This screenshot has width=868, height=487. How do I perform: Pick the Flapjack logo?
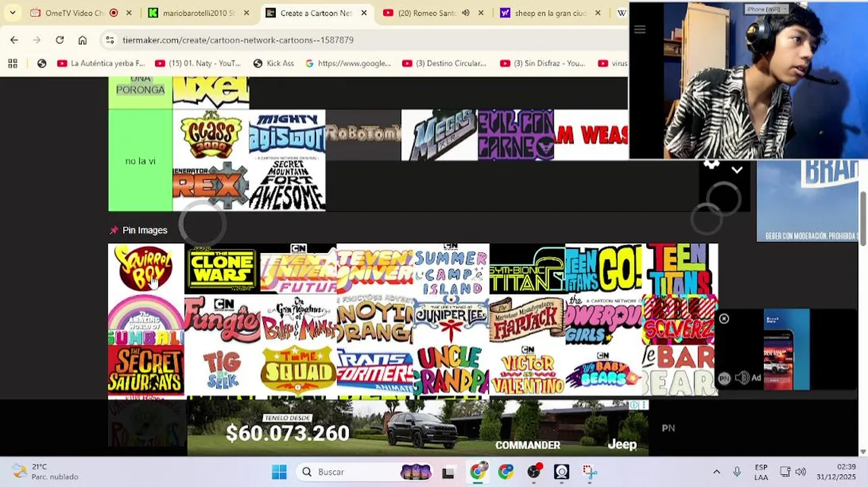coord(527,319)
